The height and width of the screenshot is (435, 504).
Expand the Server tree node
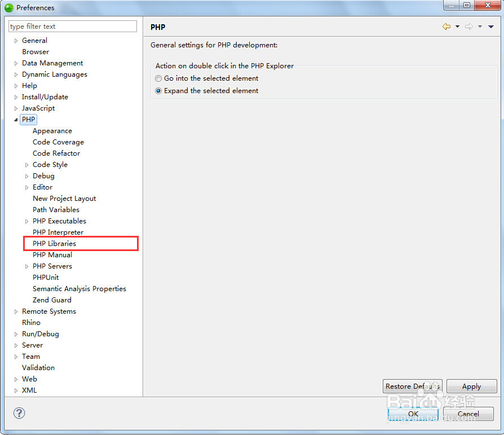click(16, 345)
